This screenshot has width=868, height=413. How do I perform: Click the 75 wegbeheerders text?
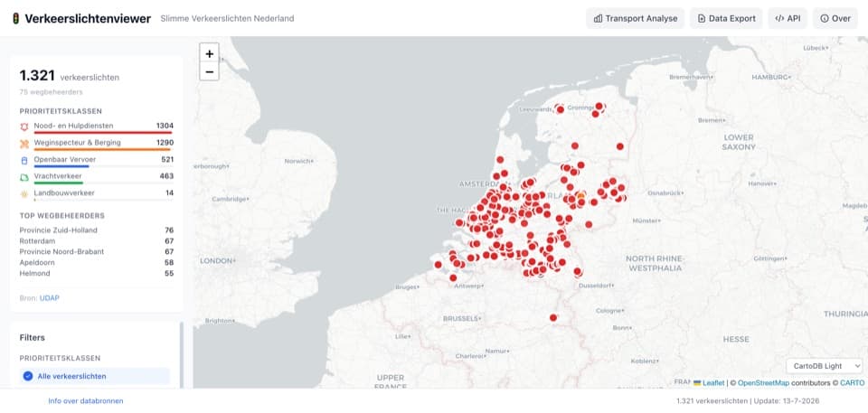pos(51,92)
